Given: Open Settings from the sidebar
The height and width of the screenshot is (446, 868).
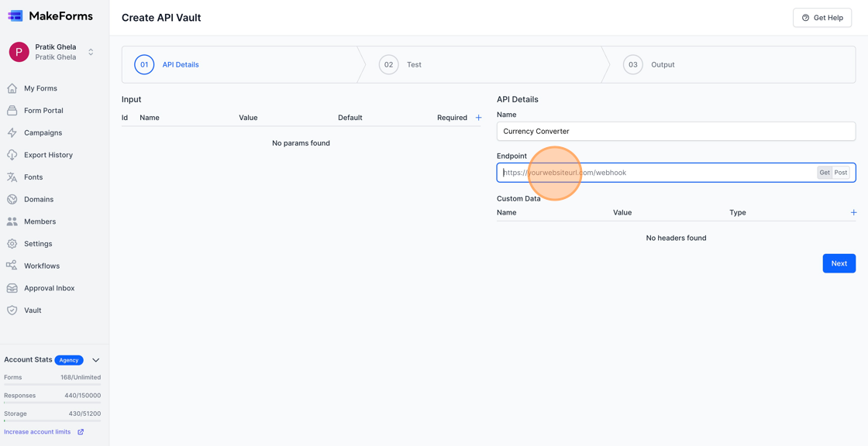Looking at the screenshot, I should (36, 243).
